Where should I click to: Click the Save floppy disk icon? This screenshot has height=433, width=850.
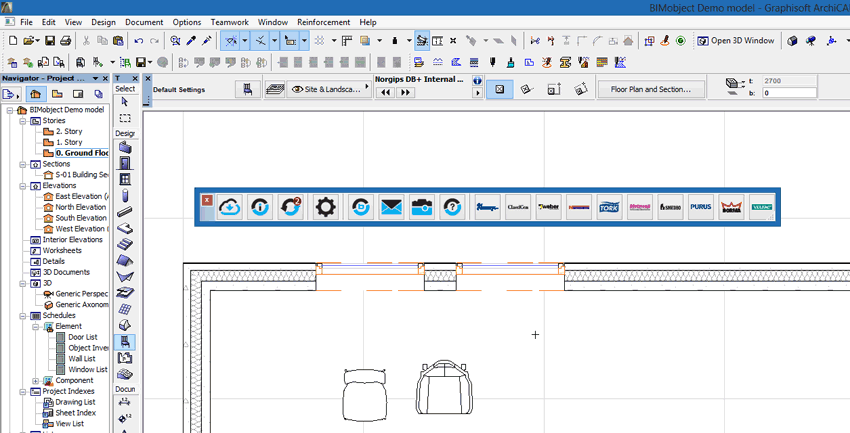[x=50, y=41]
